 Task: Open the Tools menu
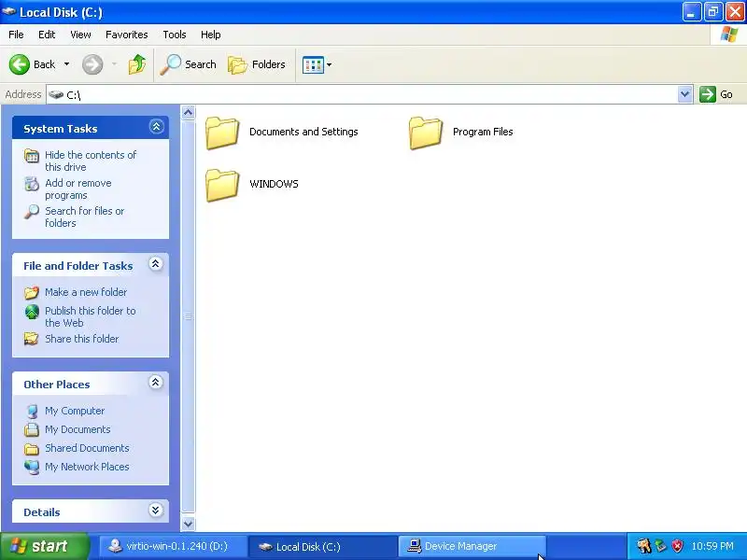(x=175, y=35)
